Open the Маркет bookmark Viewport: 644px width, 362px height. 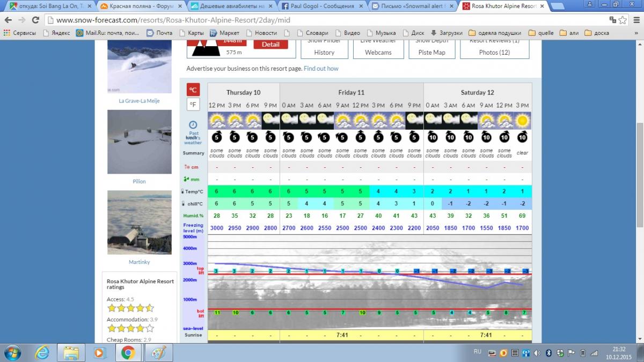[224, 33]
